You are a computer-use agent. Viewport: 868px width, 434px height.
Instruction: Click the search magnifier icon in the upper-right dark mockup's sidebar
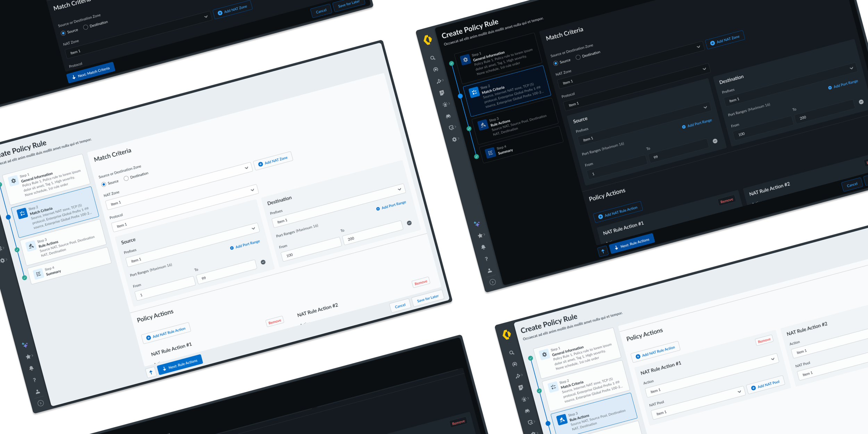point(433,58)
